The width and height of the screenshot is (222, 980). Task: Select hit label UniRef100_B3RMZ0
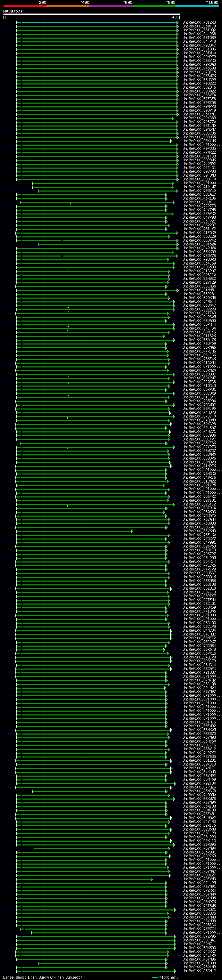(199, 371)
